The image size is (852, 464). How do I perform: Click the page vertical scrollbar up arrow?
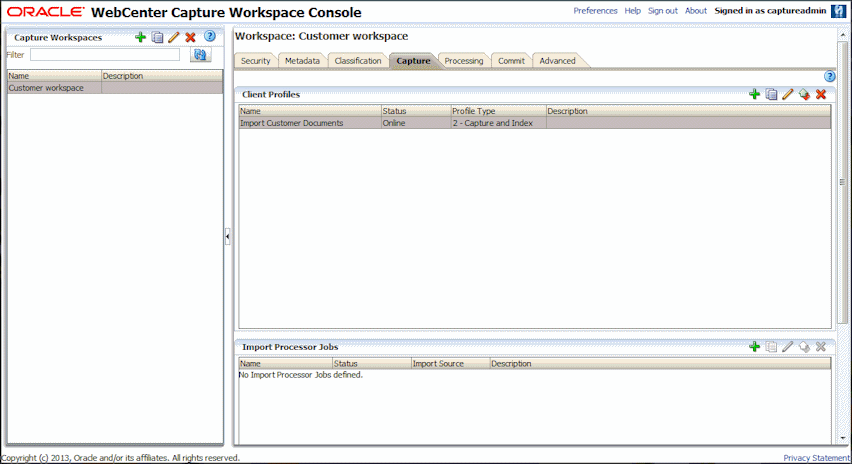click(x=843, y=34)
